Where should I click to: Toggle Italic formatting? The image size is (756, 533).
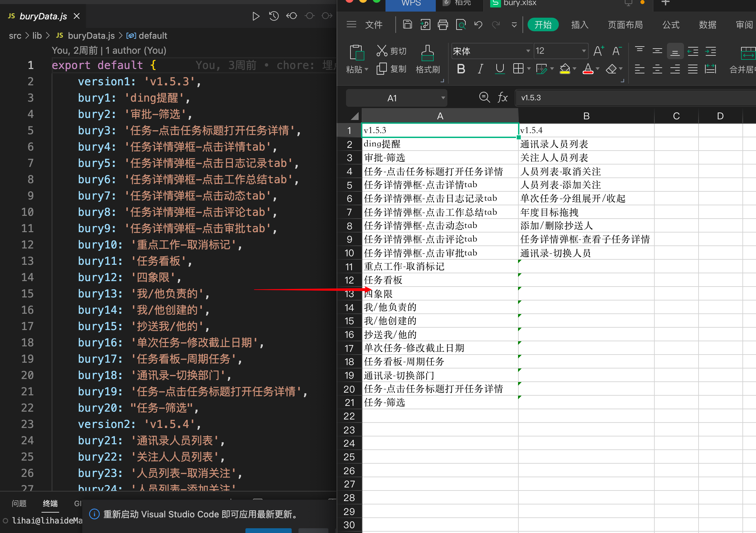(x=480, y=69)
